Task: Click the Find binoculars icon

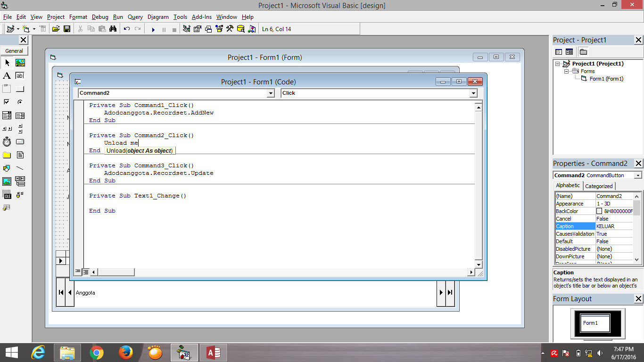Action: pos(113,29)
